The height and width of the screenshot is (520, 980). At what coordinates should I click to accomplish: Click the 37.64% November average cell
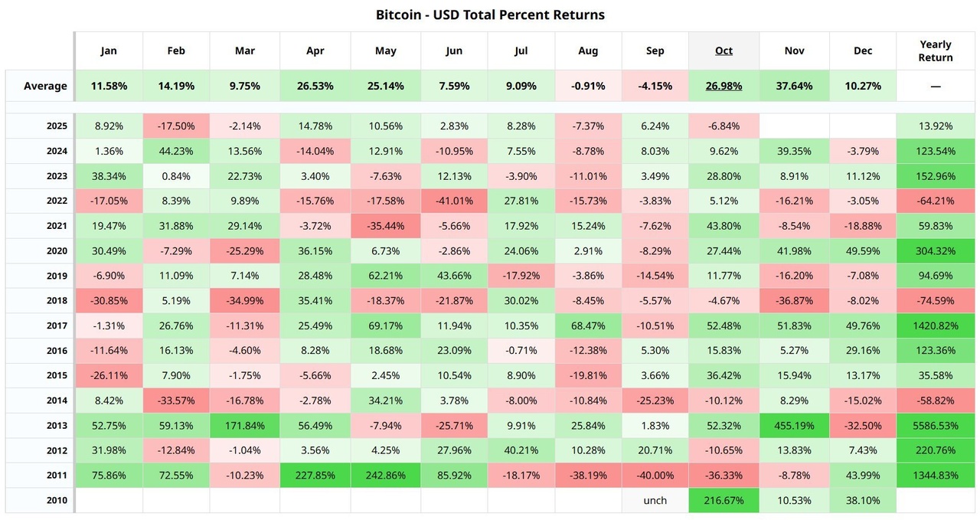tap(794, 86)
